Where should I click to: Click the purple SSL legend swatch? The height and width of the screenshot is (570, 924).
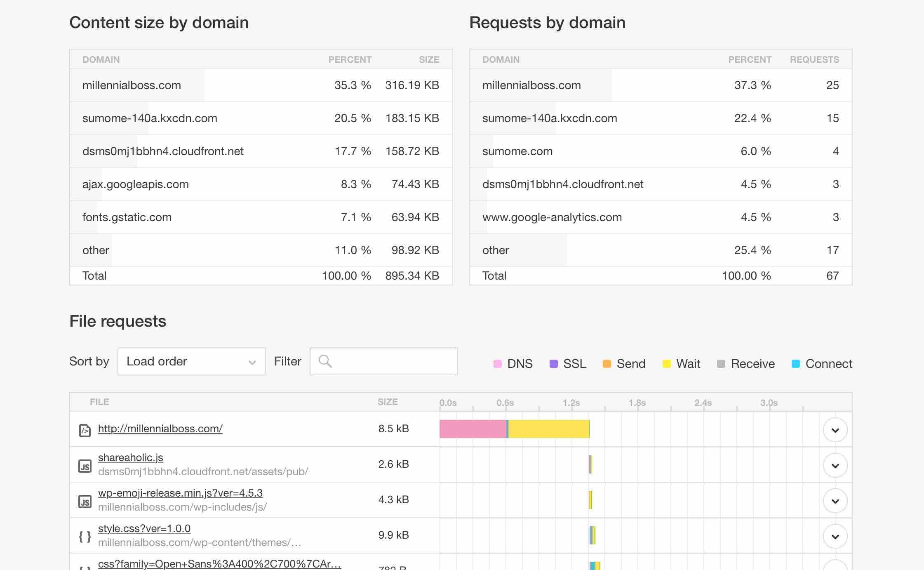[x=554, y=364]
